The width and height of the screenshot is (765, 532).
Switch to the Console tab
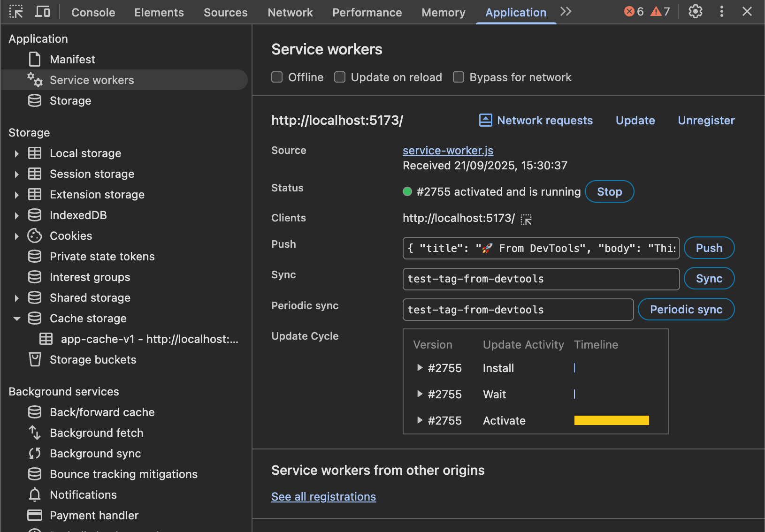tap(93, 13)
